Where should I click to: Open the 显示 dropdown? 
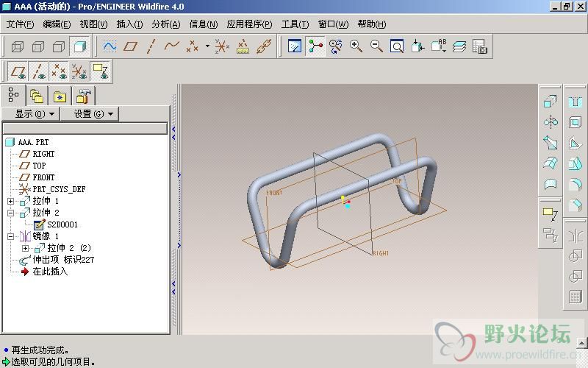click(x=31, y=114)
